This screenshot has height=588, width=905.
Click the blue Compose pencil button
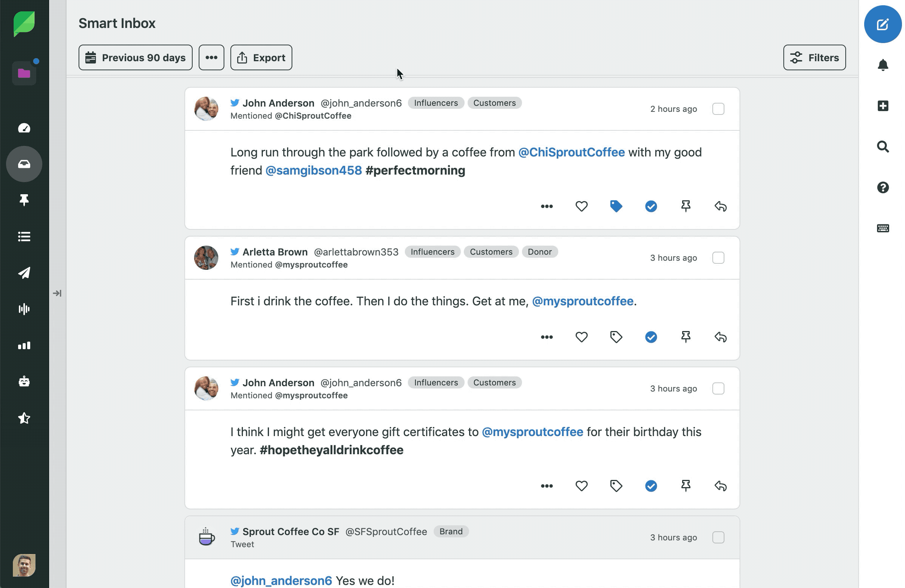[882, 24]
